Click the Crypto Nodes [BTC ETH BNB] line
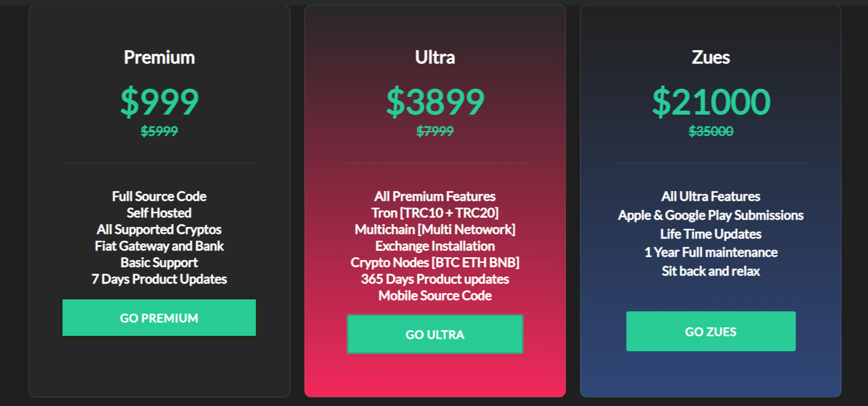This screenshot has width=868, height=406. tap(435, 262)
